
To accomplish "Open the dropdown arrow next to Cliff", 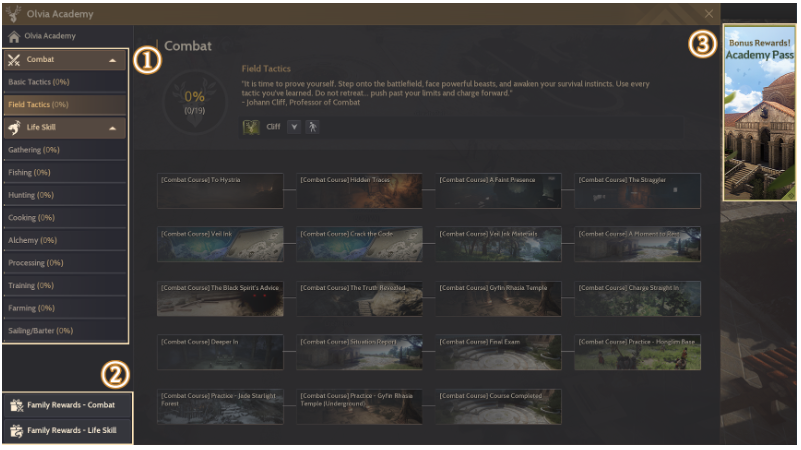I will pyautogui.click(x=294, y=127).
